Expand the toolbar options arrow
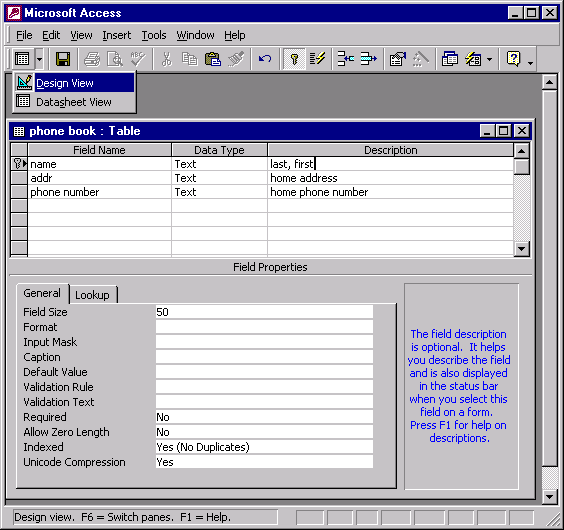The height and width of the screenshot is (530, 564). [x=531, y=63]
